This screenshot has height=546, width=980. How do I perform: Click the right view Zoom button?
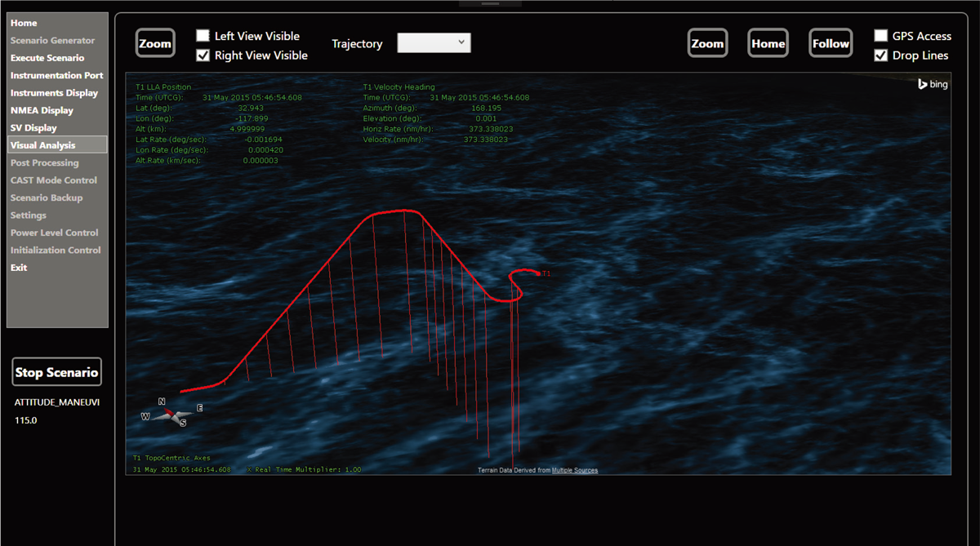(x=707, y=44)
